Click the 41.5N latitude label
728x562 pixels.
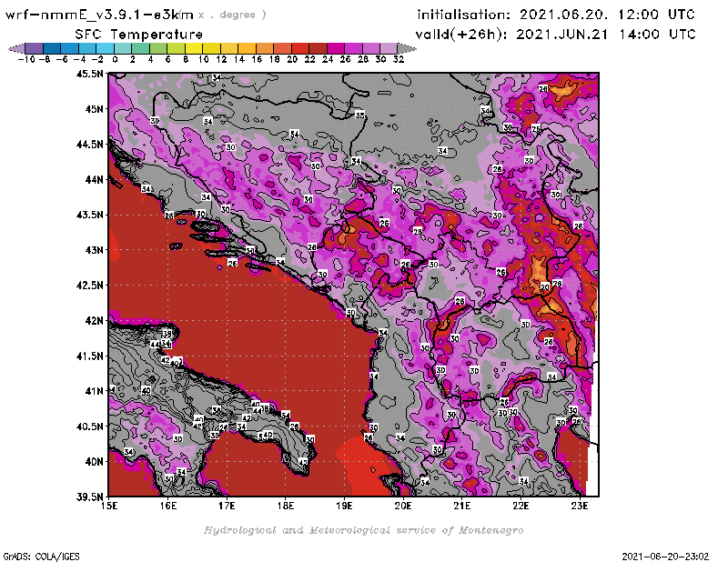(89, 356)
